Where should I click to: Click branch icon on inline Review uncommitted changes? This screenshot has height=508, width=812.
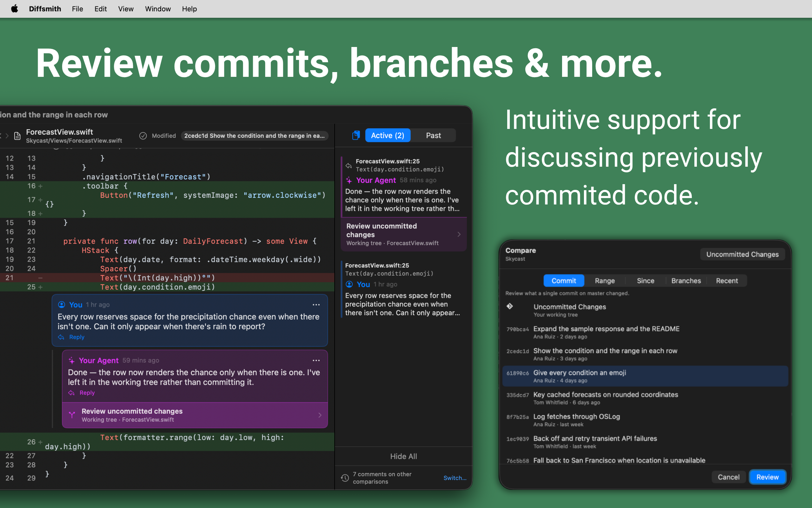click(72, 415)
